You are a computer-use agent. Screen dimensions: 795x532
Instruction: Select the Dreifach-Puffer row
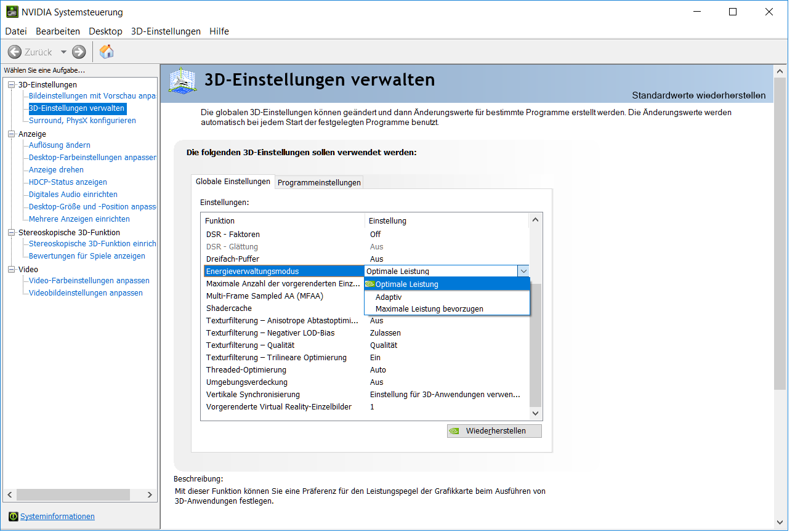coord(366,259)
